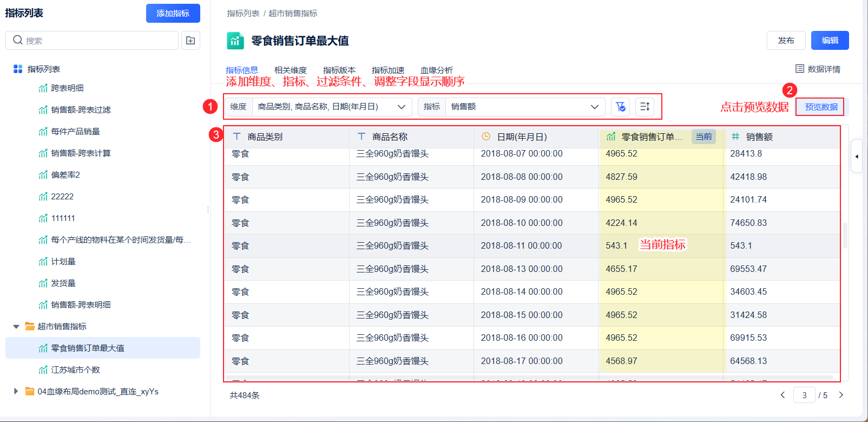The height and width of the screenshot is (422, 868).
Task: Click the chart icon beside 计划量
Action: point(43,262)
